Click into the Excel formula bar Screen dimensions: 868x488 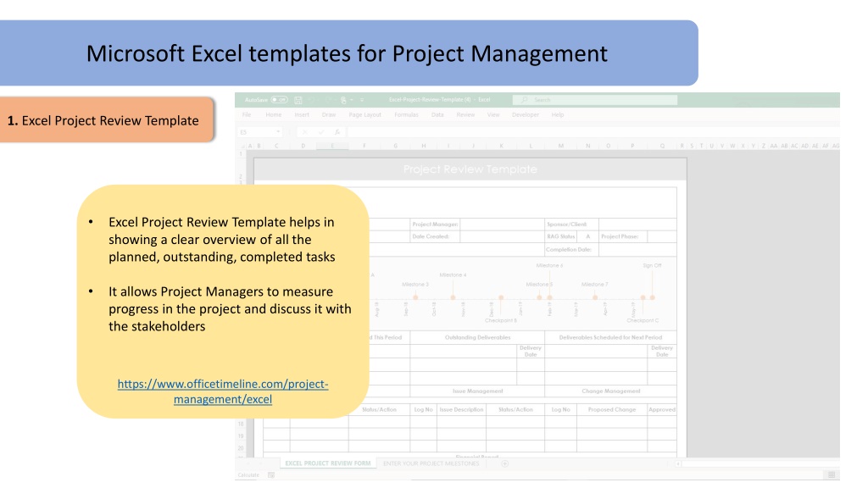[x=593, y=132]
